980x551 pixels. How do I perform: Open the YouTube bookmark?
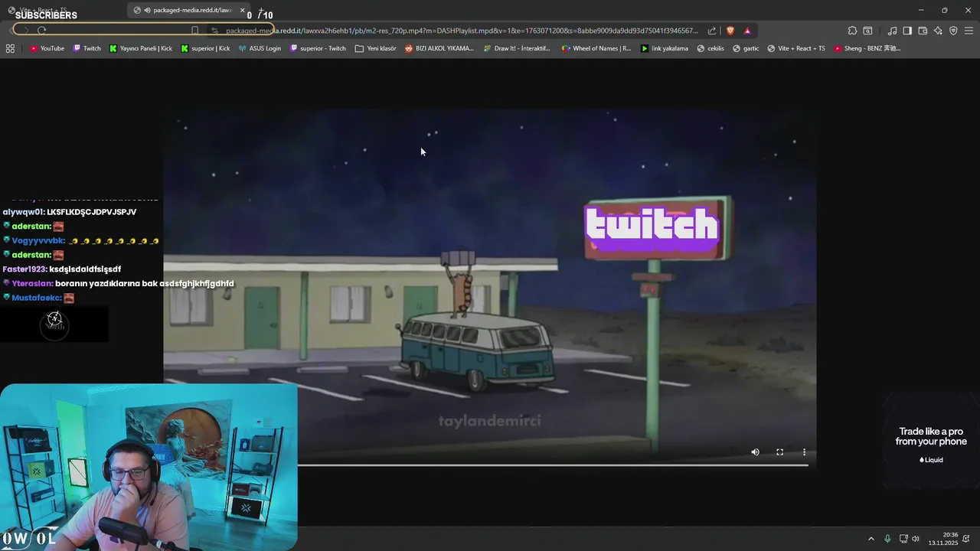click(x=47, y=48)
